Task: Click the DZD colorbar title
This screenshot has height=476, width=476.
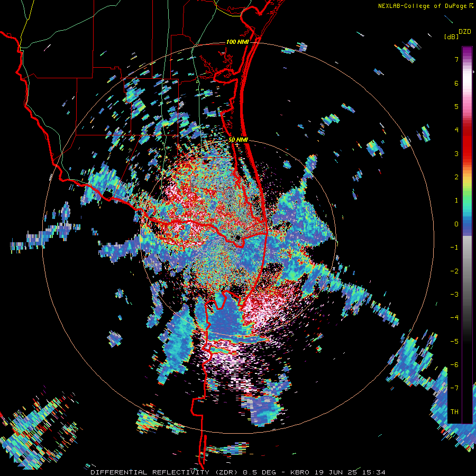Action: [464, 32]
